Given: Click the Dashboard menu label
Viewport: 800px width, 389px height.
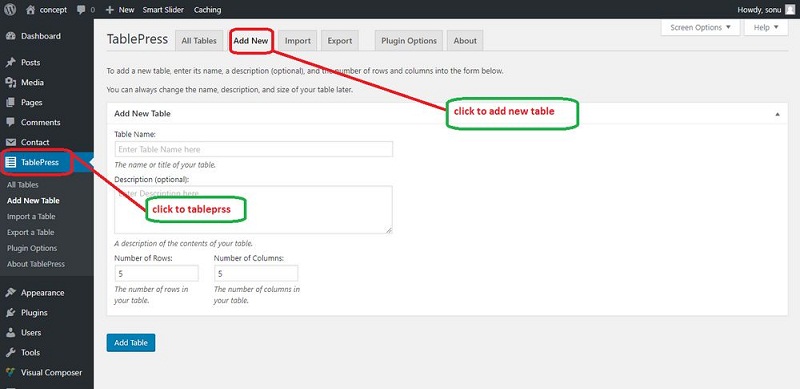Looking at the screenshot, I should [41, 36].
